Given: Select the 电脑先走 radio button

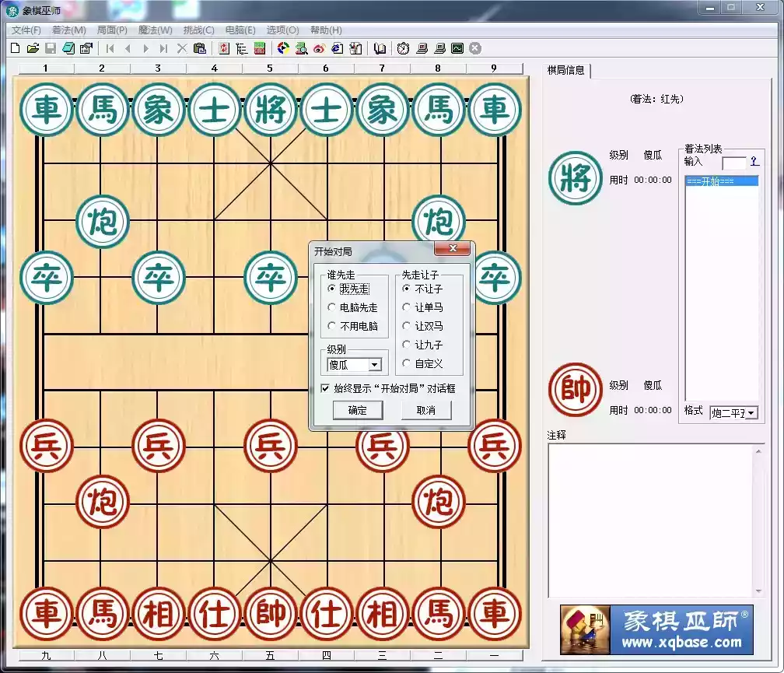Looking at the screenshot, I should click(333, 307).
